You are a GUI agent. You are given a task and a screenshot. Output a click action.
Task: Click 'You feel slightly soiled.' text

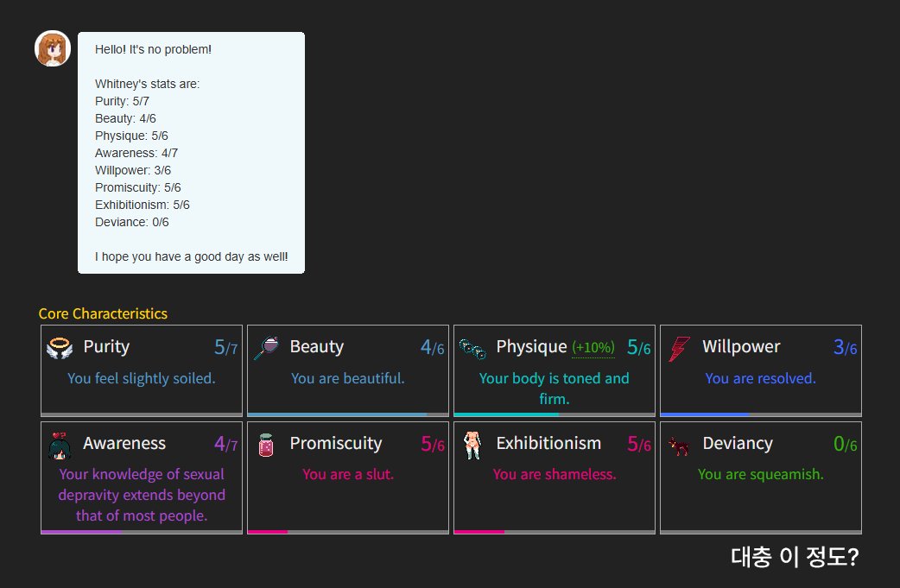pos(141,378)
